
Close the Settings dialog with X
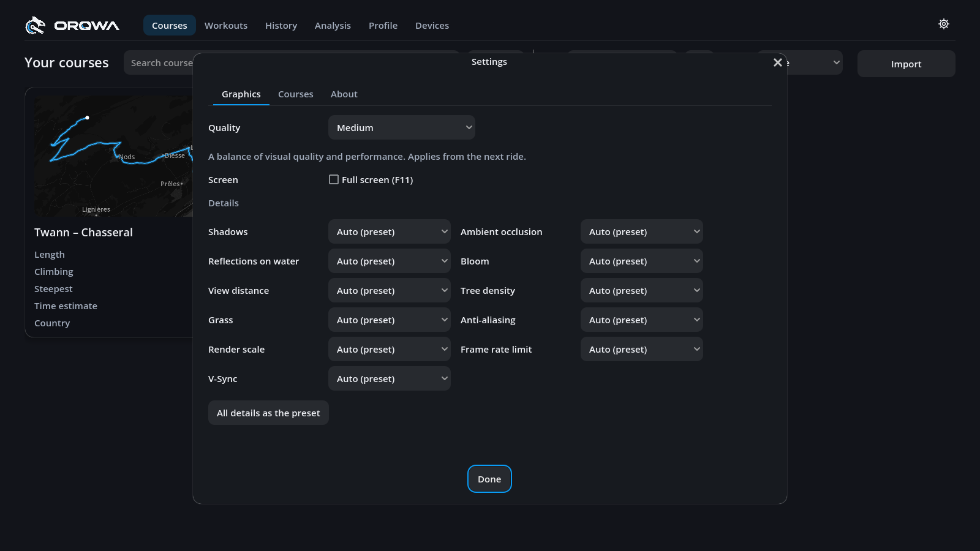[x=778, y=62]
